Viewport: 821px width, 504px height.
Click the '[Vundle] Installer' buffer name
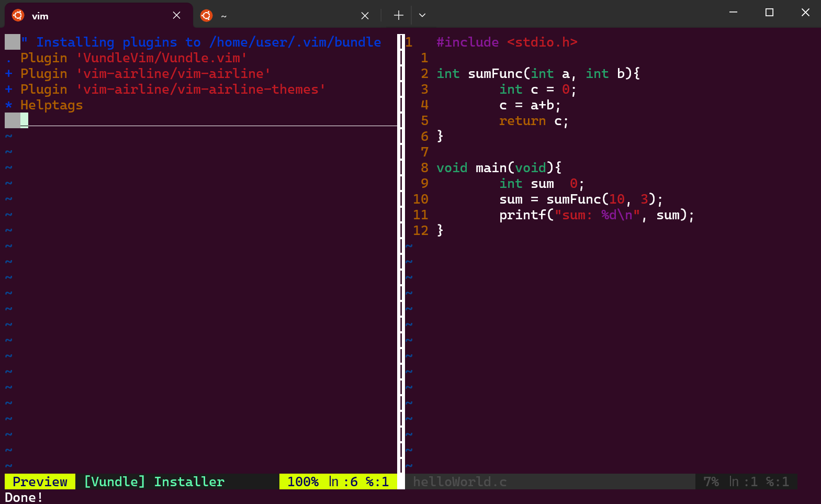[154, 481]
